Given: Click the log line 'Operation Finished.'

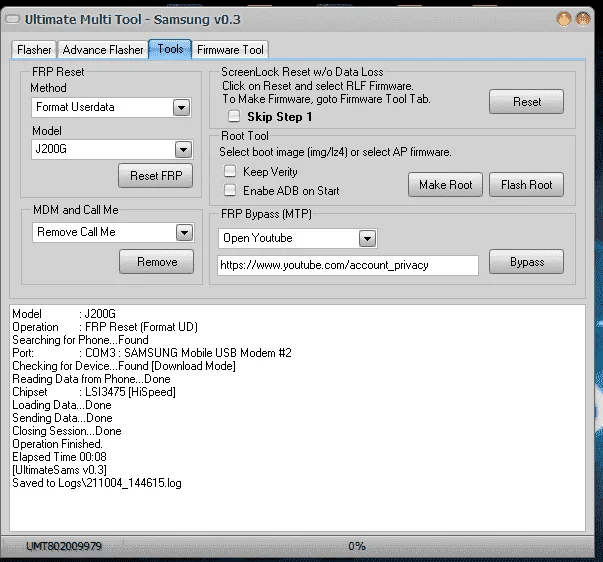Looking at the screenshot, I should [x=57, y=444].
